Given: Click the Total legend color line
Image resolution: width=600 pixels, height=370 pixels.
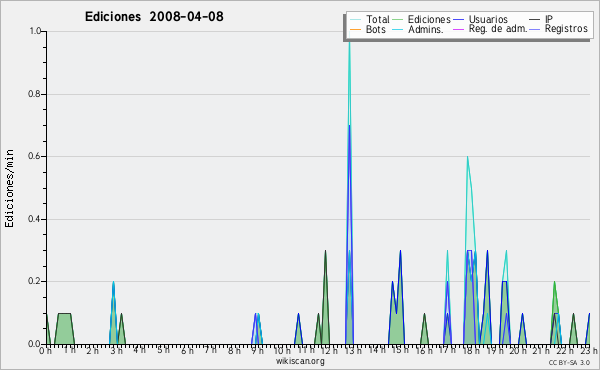Looking at the screenshot, I should [355, 20].
